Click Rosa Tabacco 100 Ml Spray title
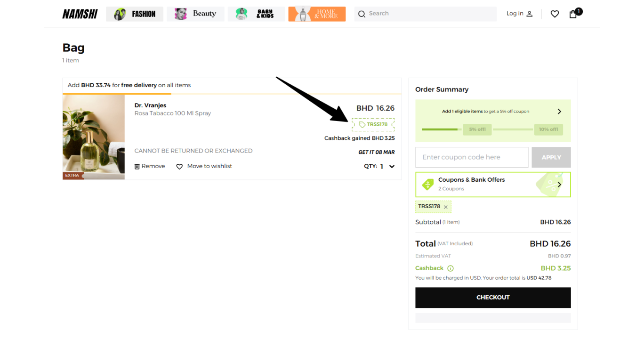The height and width of the screenshot is (339, 644). 173,113
